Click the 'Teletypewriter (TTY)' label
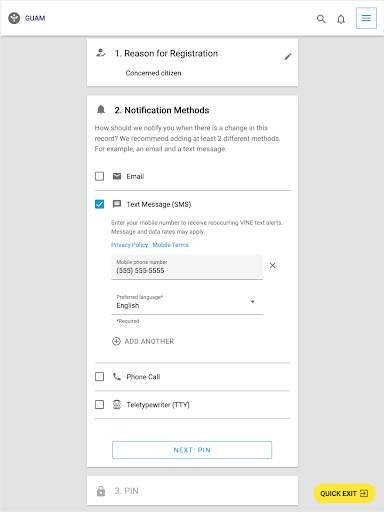Viewport: 384px width, 512px height. 158,405
